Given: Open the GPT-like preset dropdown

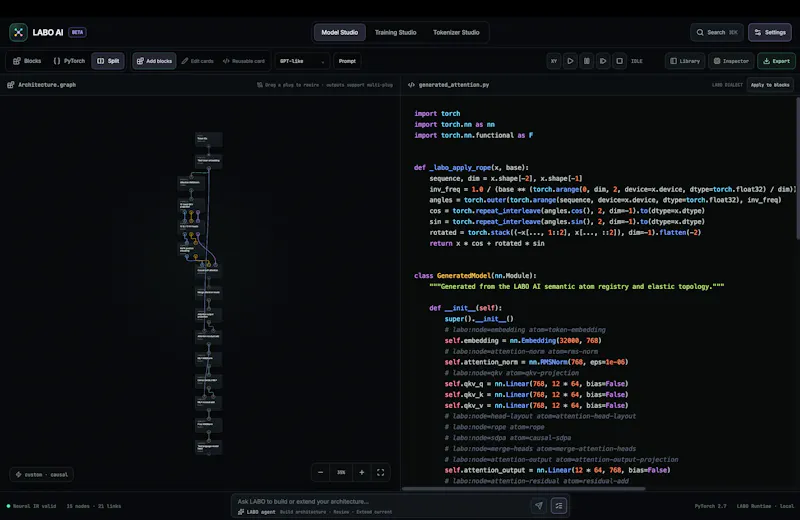Looking at the screenshot, I should coord(302,61).
